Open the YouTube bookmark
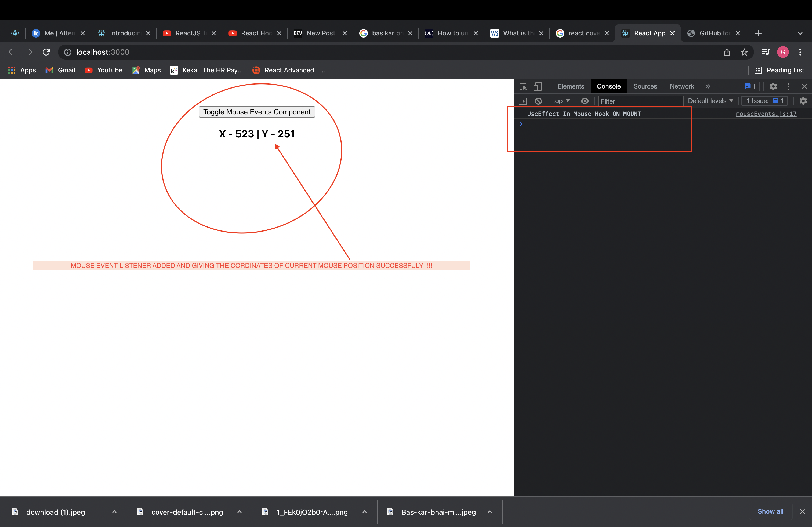The width and height of the screenshot is (812, 527). coord(103,70)
